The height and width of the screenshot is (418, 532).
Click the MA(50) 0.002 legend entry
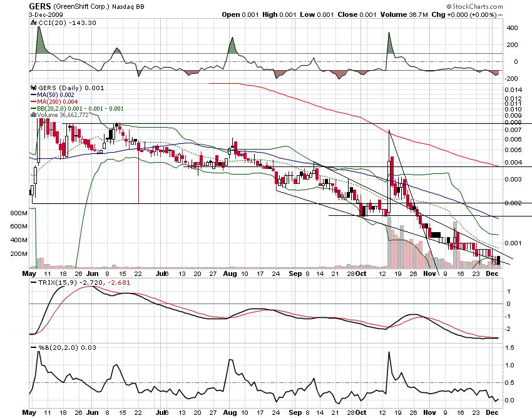click(55, 95)
